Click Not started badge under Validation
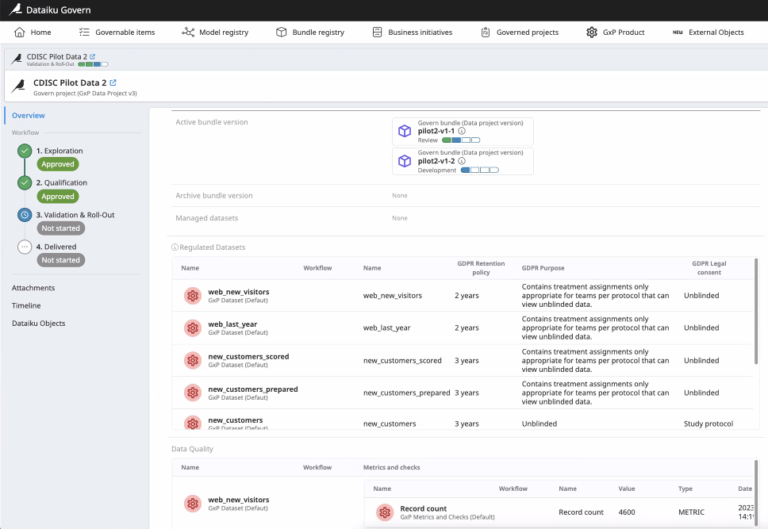The width and height of the screenshot is (768, 529). pos(61,228)
